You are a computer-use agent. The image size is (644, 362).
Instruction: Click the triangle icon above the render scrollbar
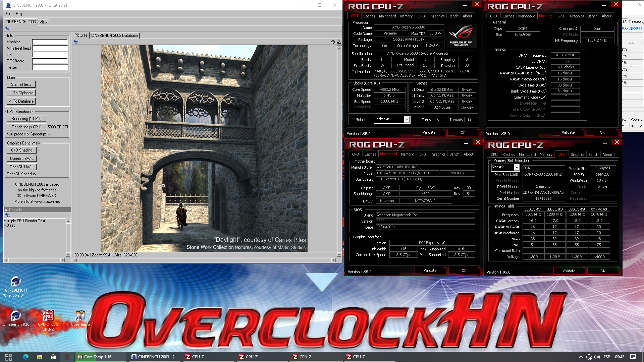coord(339,42)
